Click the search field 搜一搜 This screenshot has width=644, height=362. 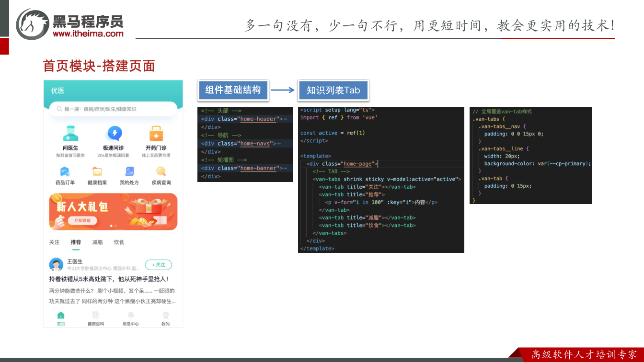point(113,109)
